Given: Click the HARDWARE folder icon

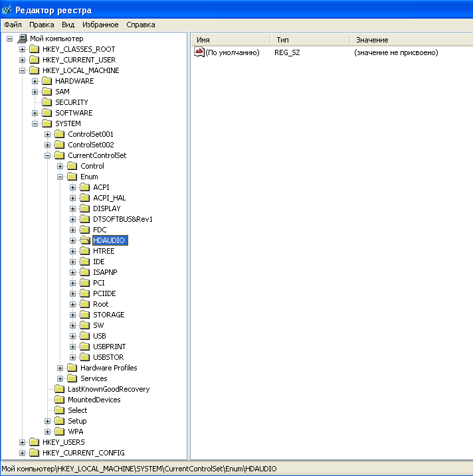Looking at the screenshot, I should click(47, 81).
